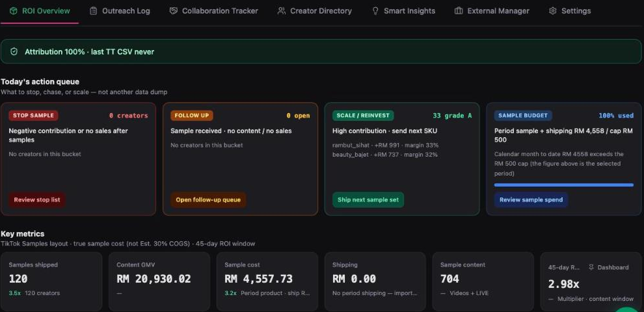Click the 3.2x figure under Sample cost
Viewport: 644px width, 312px height.
click(x=230, y=293)
